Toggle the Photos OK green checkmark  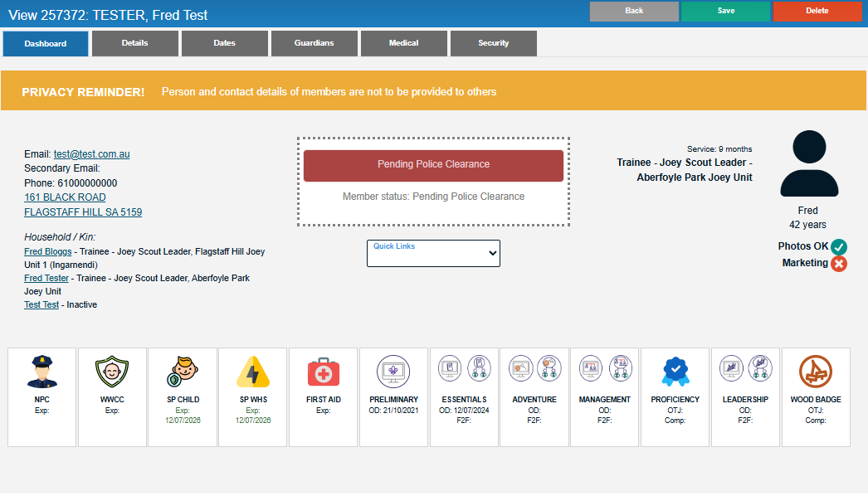pos(839,246)
